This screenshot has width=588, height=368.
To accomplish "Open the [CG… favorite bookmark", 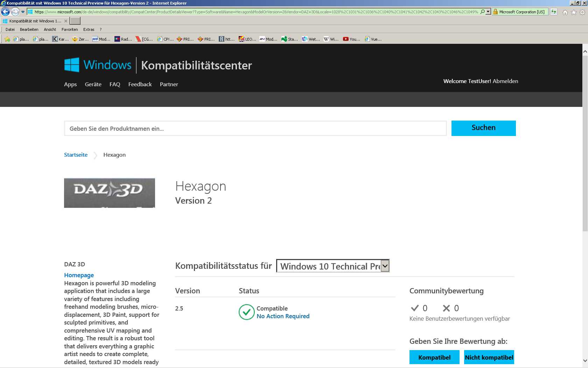I will click(144, 39).
